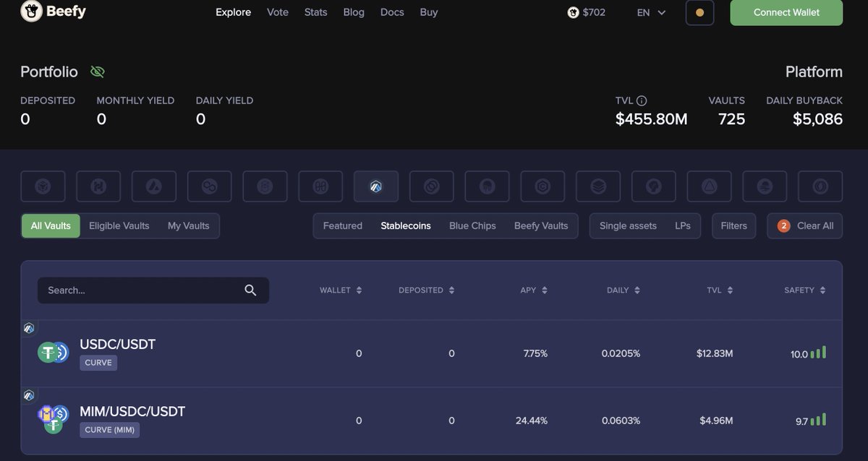Click safety score bars for USDC/USDT

[x=818, y=353]
